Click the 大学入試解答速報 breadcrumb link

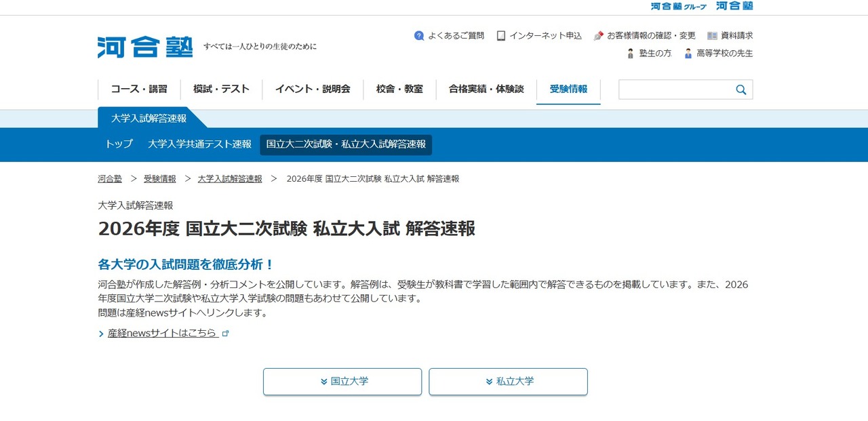231,178
